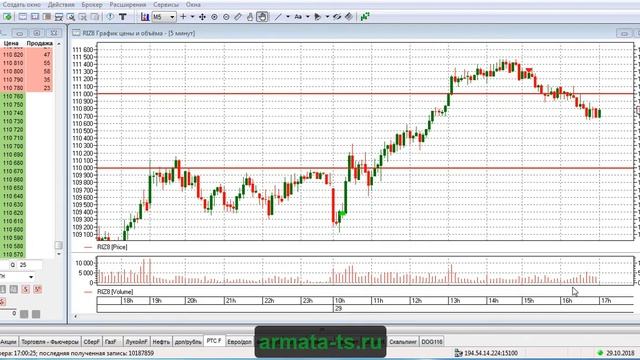Click the third table window toolbar icon

(x=47, y=17)
